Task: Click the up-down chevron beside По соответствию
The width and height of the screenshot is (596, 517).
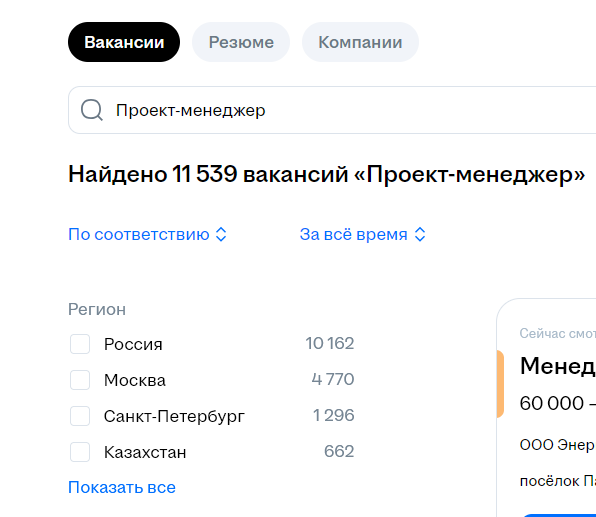Action: tap(221, 235)
